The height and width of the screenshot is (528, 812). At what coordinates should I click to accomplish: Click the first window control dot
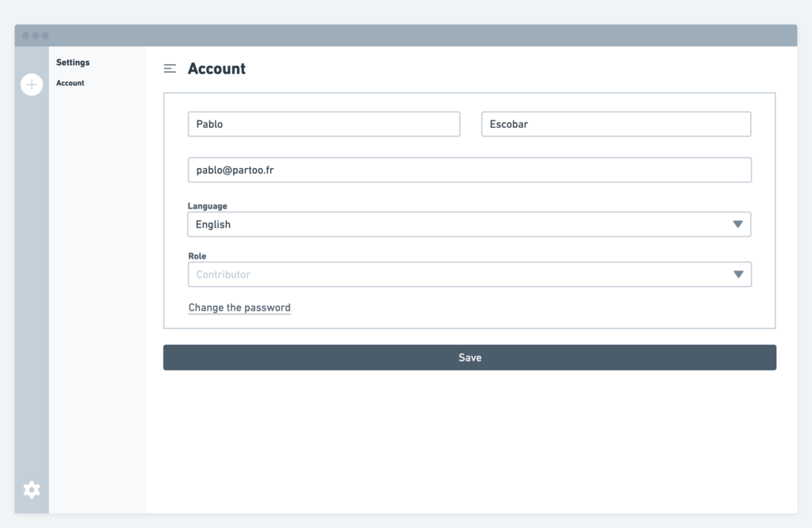click(26, 36)
